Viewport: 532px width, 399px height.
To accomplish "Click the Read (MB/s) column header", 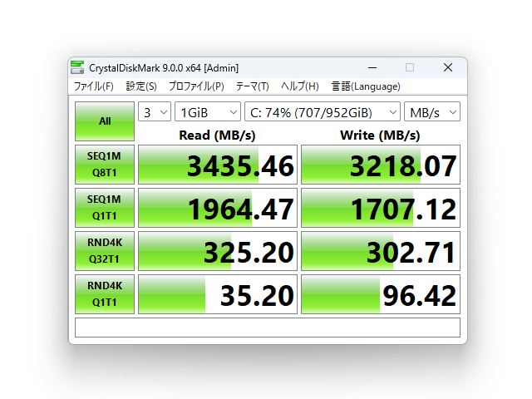I will [x=217, y=135].
